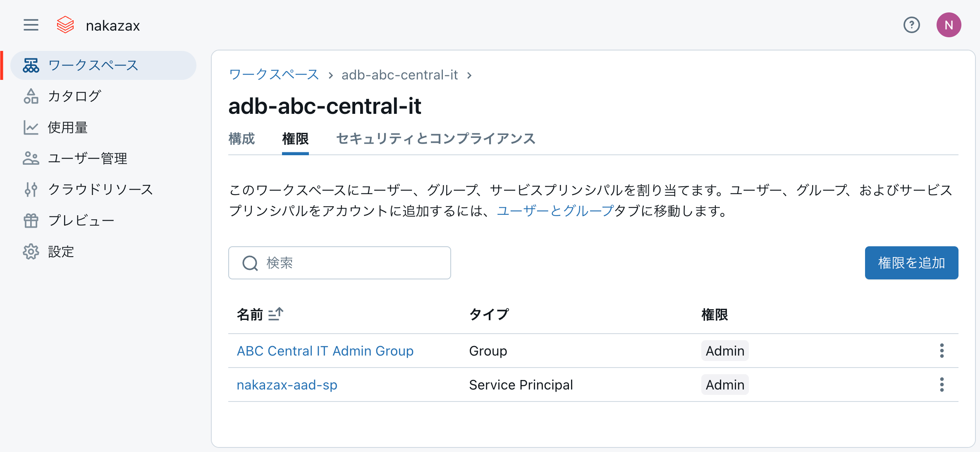Viewport: 980px width, 452px height.
Task: Open the user avatar N menu
Action: coord(949,25)
